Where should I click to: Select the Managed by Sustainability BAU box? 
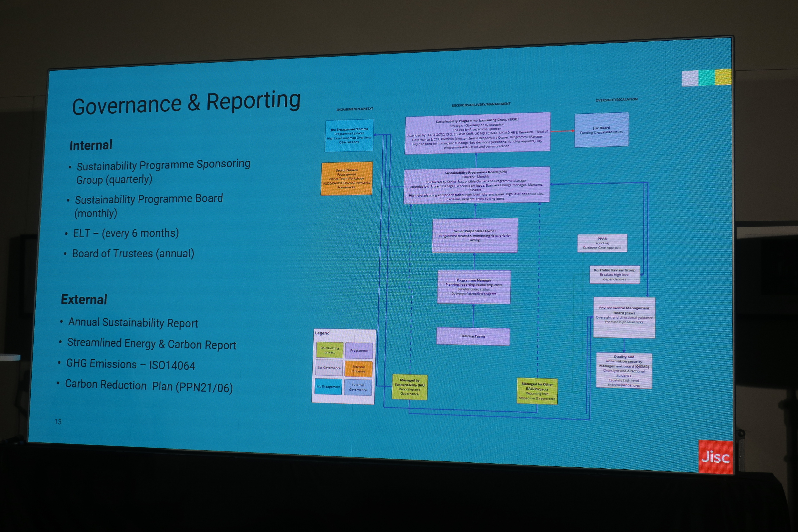point(409,387)
